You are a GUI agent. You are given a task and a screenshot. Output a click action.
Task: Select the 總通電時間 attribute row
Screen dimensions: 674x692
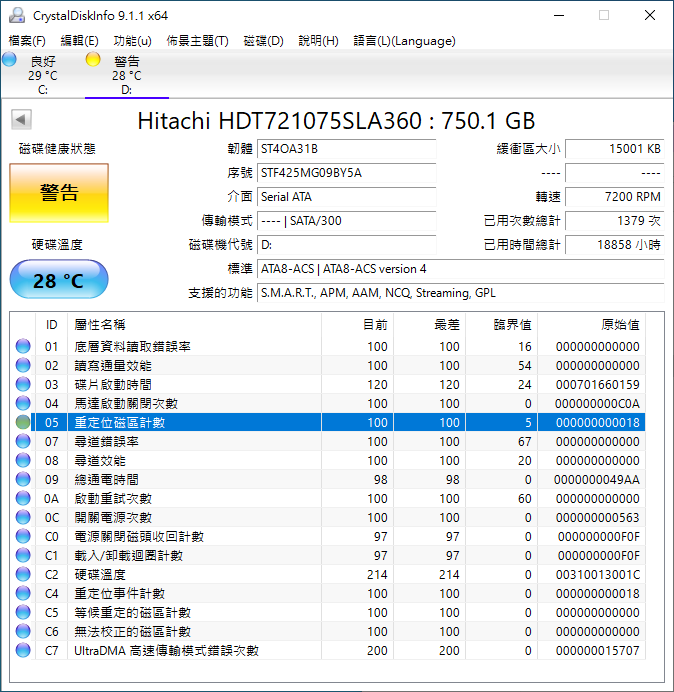pyautogui.click(x=329, y=479)
